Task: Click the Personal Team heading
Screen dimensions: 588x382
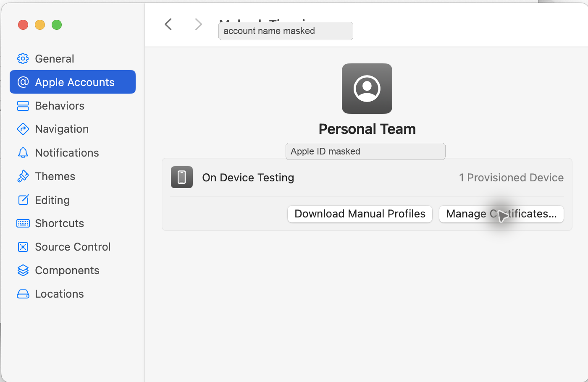Action: (x=367, y=129)
